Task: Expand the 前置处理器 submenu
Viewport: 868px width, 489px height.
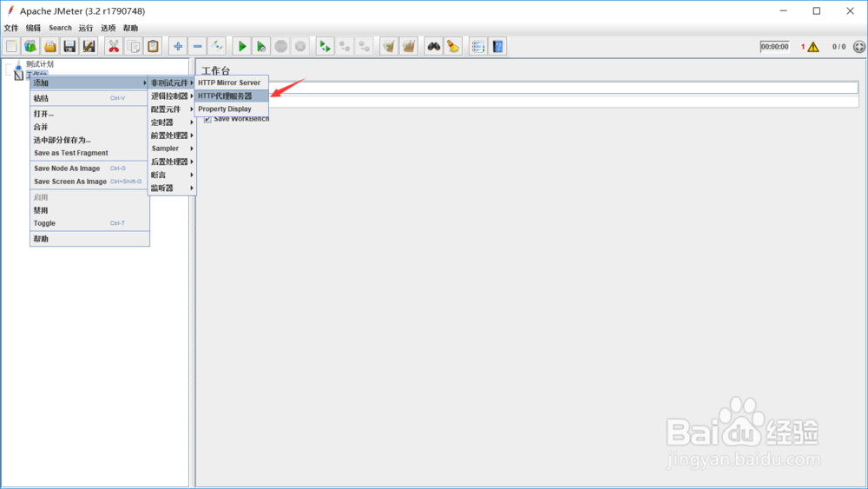Action: tap(172, 135)
